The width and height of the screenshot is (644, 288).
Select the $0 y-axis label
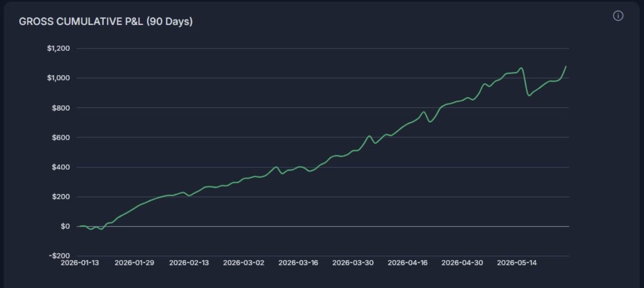65,226
